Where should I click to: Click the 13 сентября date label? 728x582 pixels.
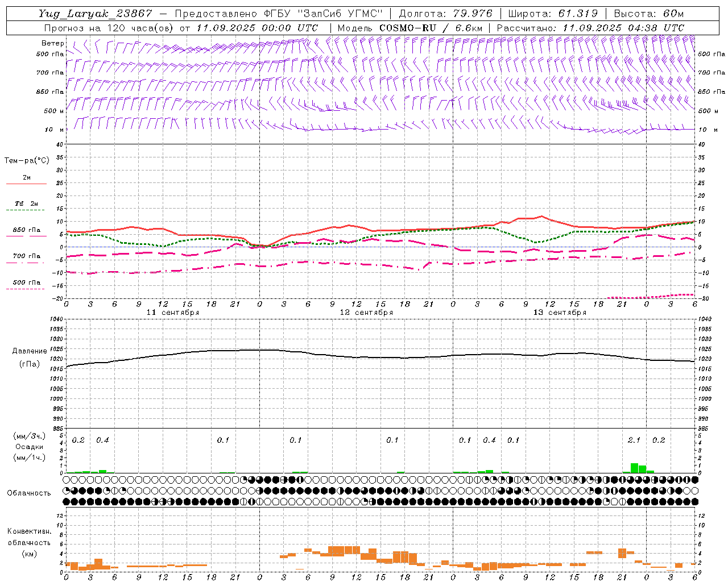click(560, 313)
